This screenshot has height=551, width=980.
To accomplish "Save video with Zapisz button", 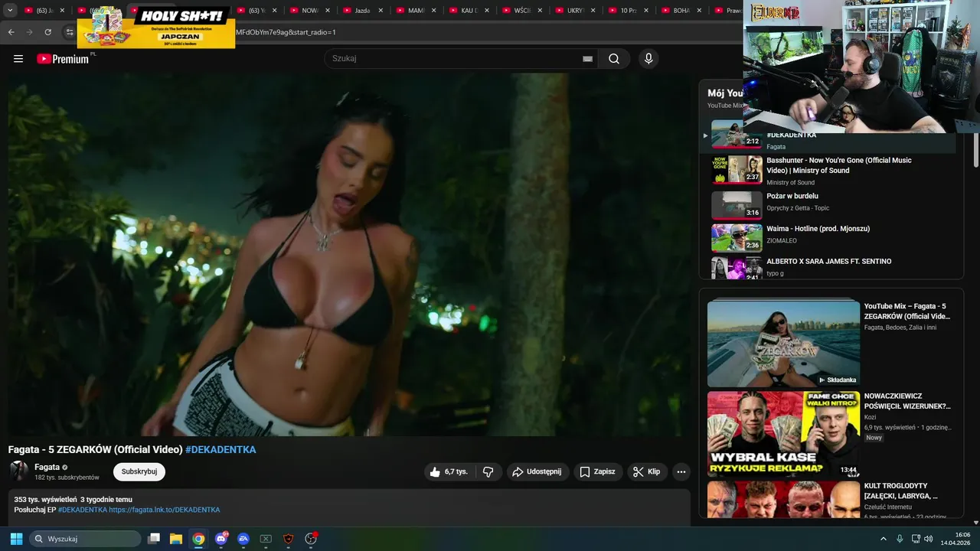I will click(x=597, y=471).
